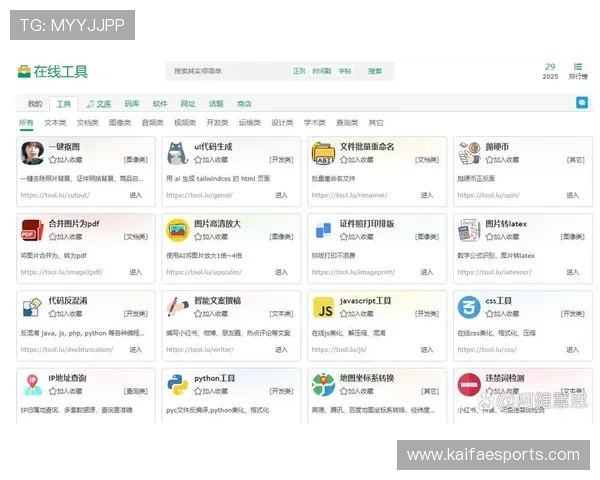Switch to the 商店 tab
This screenshot has height=480, width=600.
coord(244,104)
